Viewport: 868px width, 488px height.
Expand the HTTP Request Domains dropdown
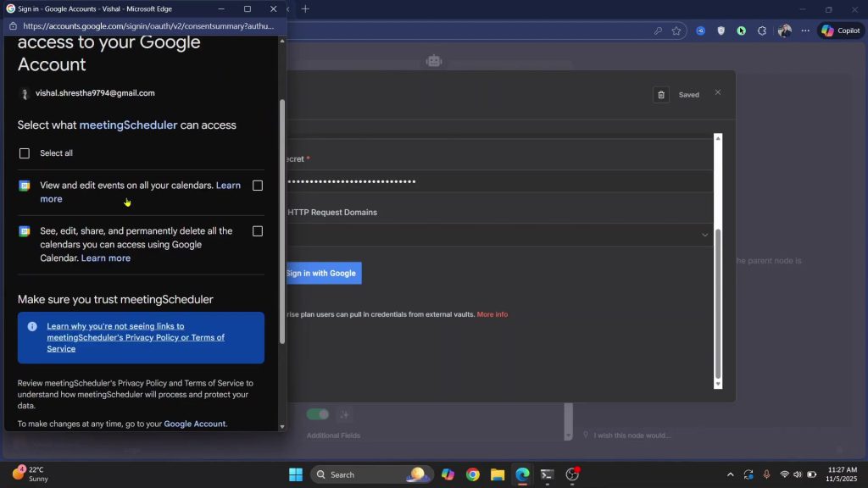point(704,235)
